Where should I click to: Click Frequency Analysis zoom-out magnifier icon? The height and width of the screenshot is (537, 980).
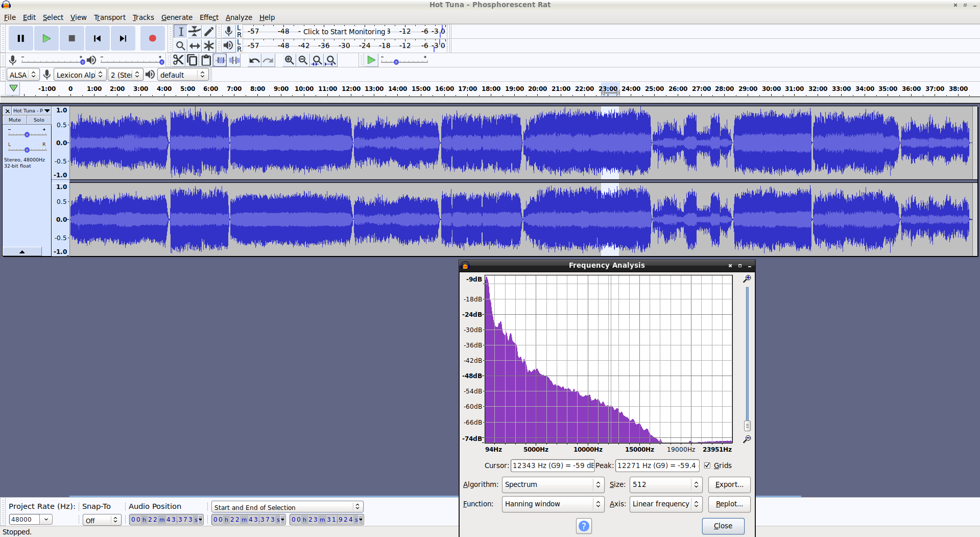(747, 439)
